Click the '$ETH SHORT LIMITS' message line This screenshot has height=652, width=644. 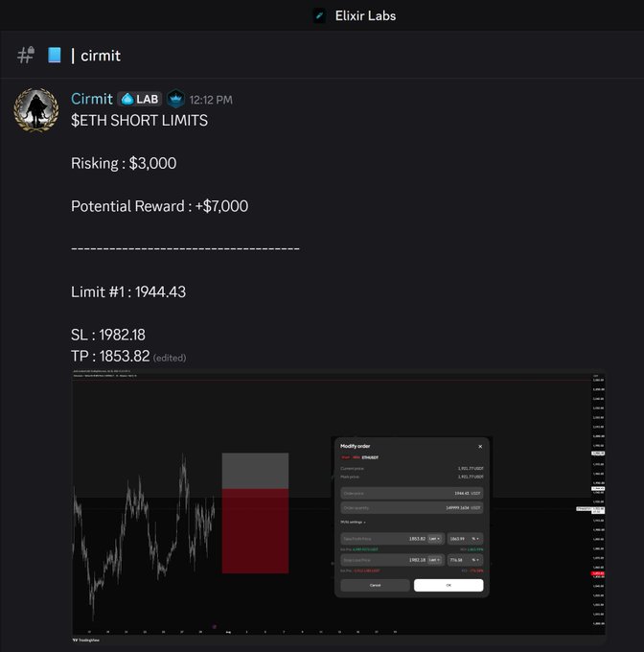point(139,121)
